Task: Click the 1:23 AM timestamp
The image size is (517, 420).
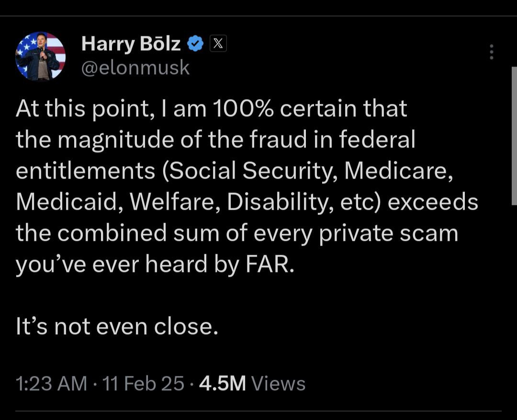Action: pos(51,384)
